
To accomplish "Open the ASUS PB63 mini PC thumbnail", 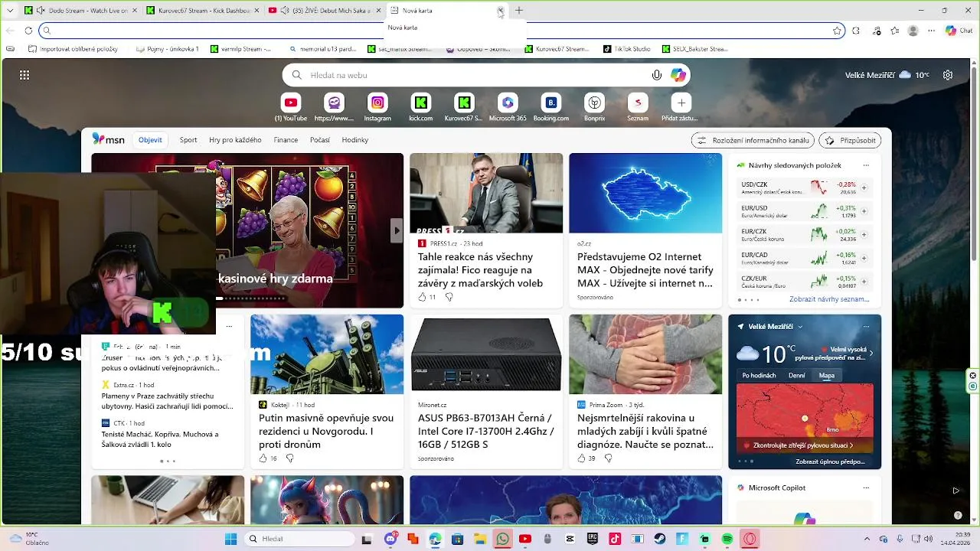I will [486, 354].
